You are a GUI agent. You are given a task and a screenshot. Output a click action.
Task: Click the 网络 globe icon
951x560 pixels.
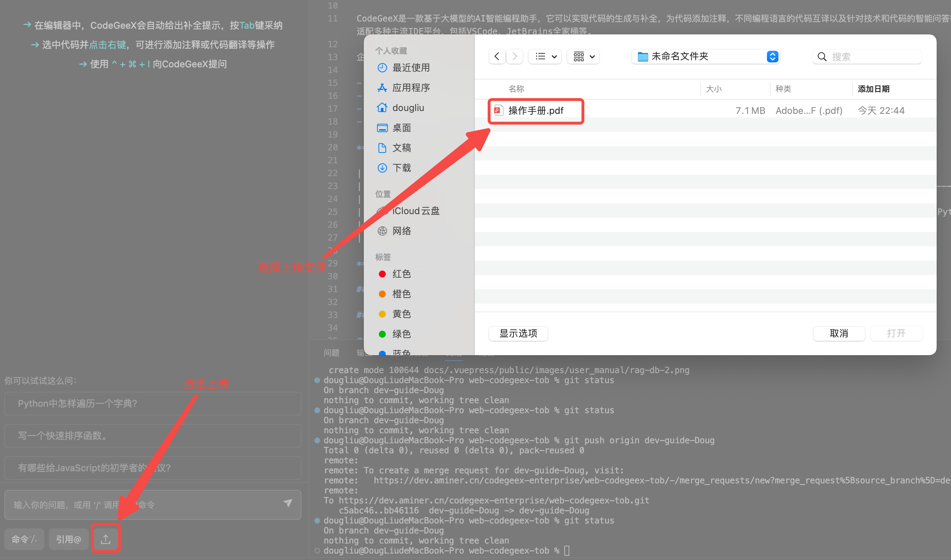(x=382, y=231)
